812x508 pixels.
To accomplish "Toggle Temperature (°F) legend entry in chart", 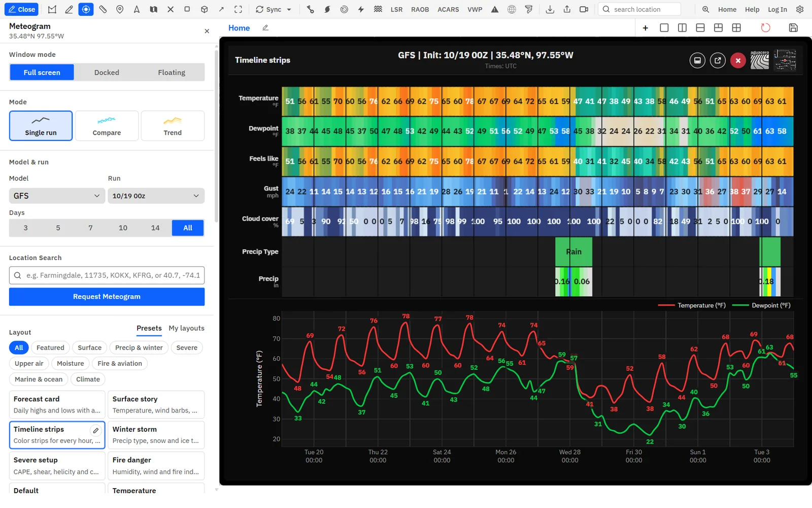I will click(x=692, y=305).
